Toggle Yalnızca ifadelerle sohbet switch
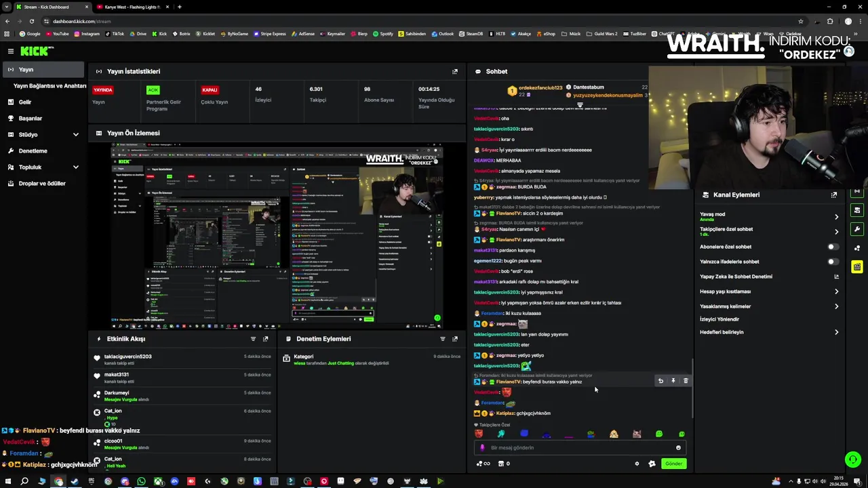This screenshot has width=868, height=488. click(833, 262)
